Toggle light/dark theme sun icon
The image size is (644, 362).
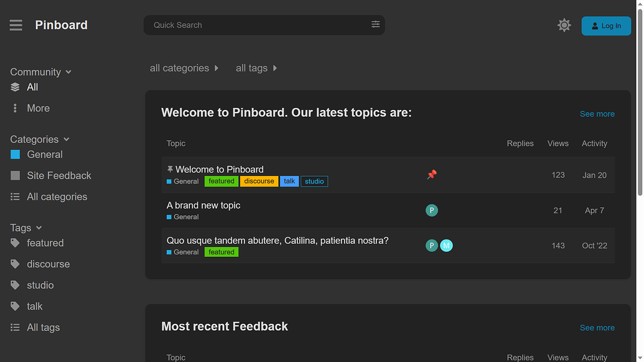pyautogui.click(x=564, y=26)
